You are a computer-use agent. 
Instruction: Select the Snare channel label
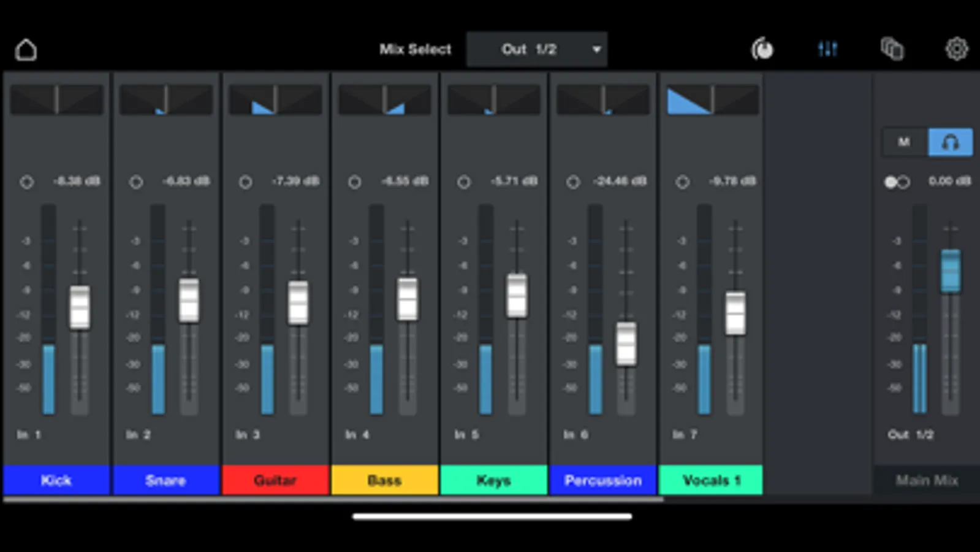(x=165, y=480)
